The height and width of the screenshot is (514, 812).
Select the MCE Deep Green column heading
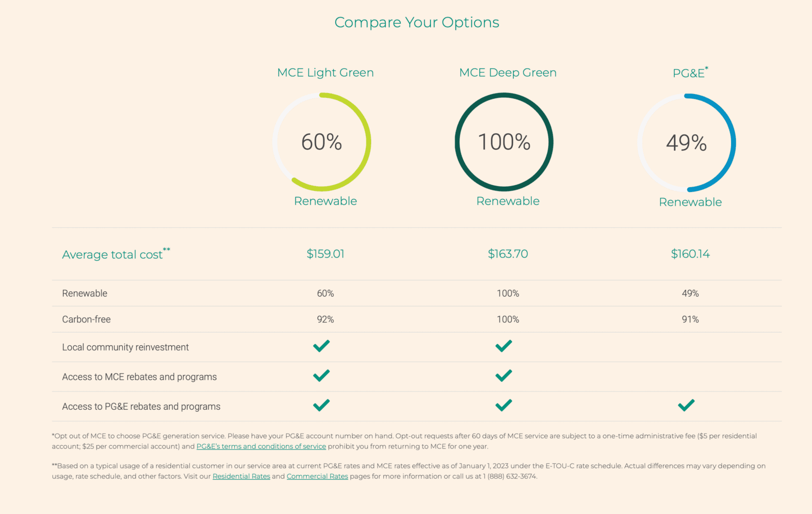pyautogui.click(x=508, y=72)
